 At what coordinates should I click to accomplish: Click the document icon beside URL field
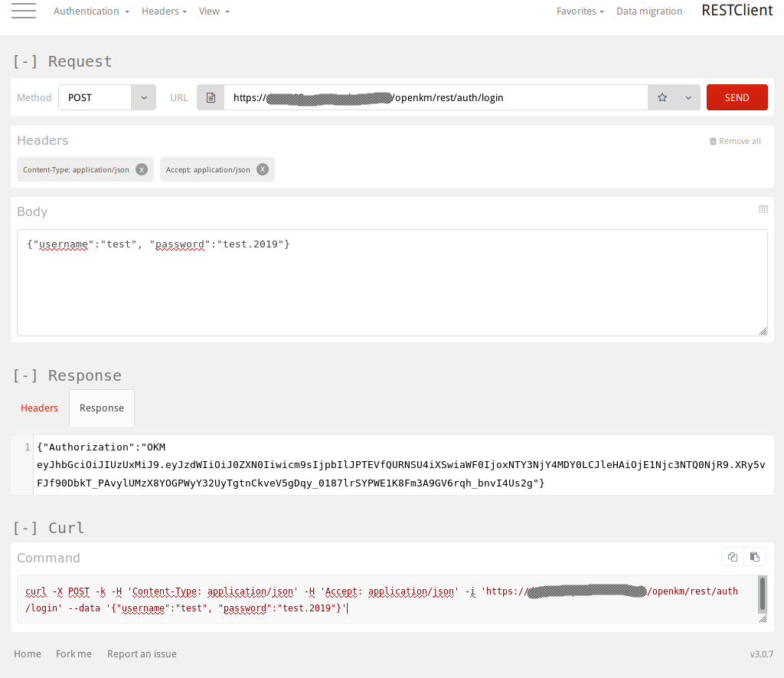click(211, 98)
